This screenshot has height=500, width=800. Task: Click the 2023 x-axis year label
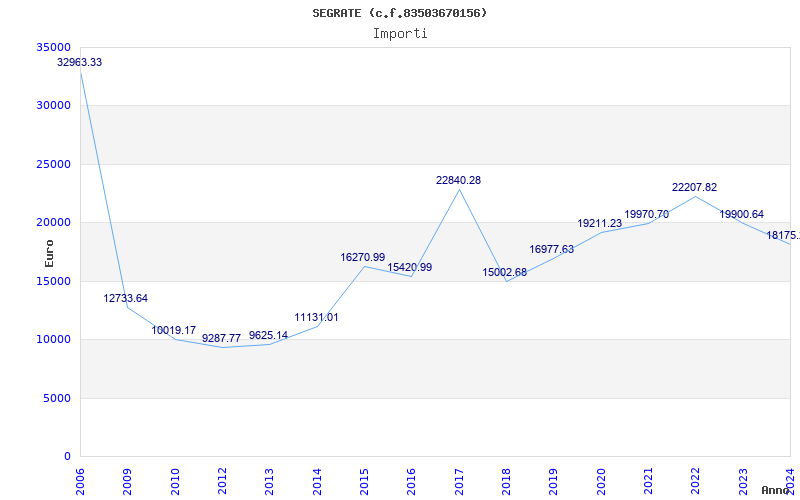743,482
